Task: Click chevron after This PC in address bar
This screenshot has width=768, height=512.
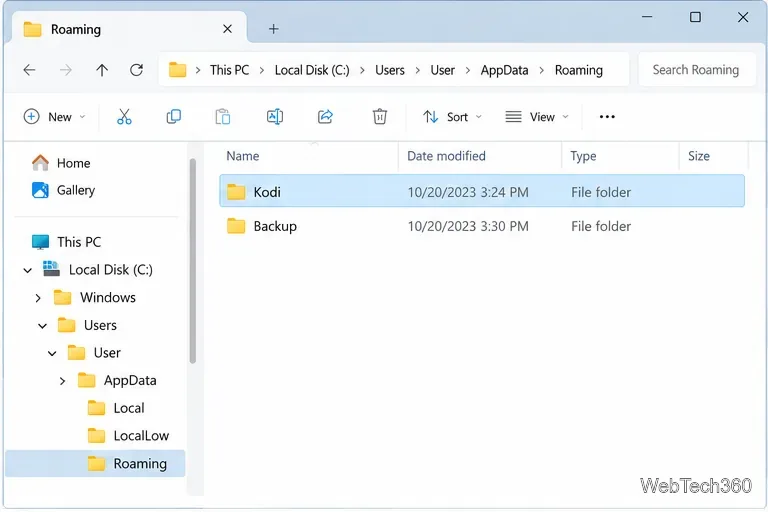Action: click(x=262, y=71)
